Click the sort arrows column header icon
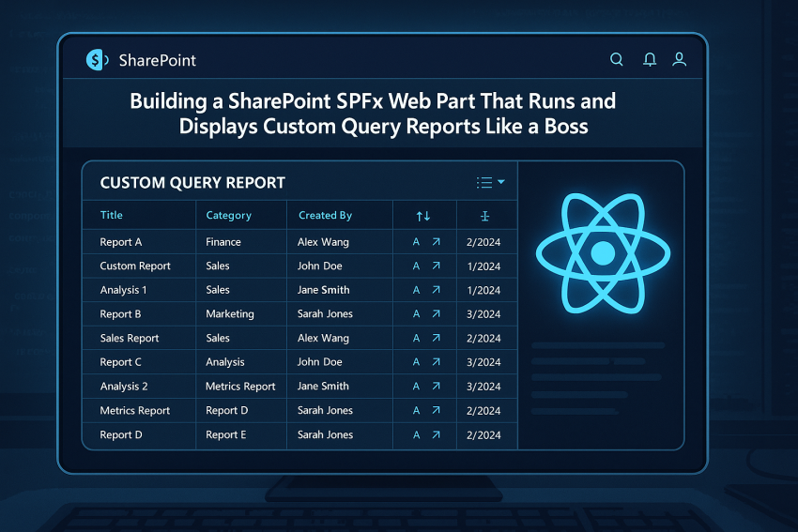 pyautogui.click(x=422, y=216)
